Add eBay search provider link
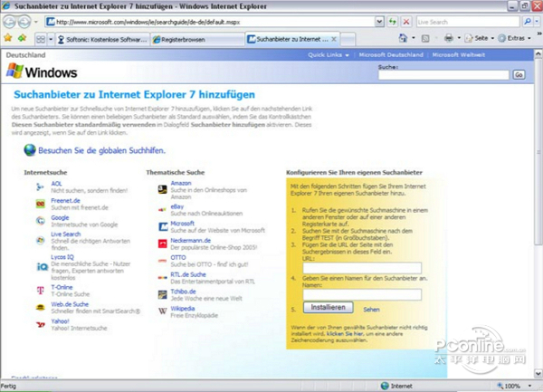The width and height of the screenshot is (543, 392). 177,206
